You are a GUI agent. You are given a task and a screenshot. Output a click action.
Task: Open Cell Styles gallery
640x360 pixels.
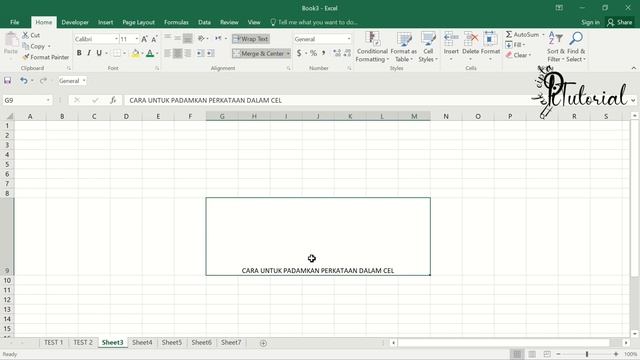point(428,47)
